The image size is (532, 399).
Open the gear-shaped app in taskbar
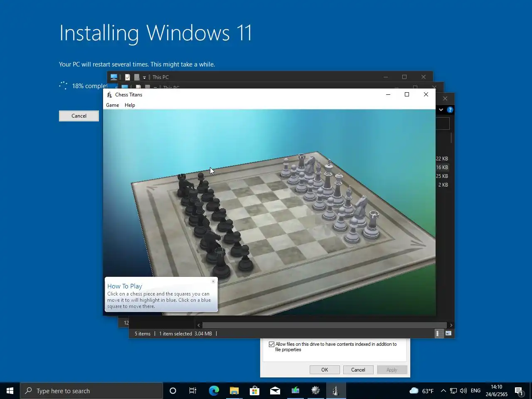(315, 391)
